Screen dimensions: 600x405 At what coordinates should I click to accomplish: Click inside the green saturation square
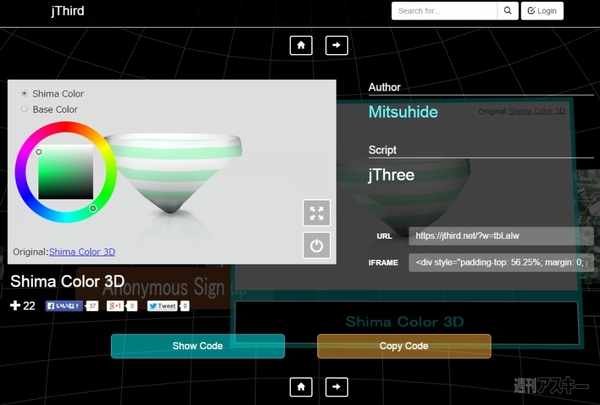(65, 172)
